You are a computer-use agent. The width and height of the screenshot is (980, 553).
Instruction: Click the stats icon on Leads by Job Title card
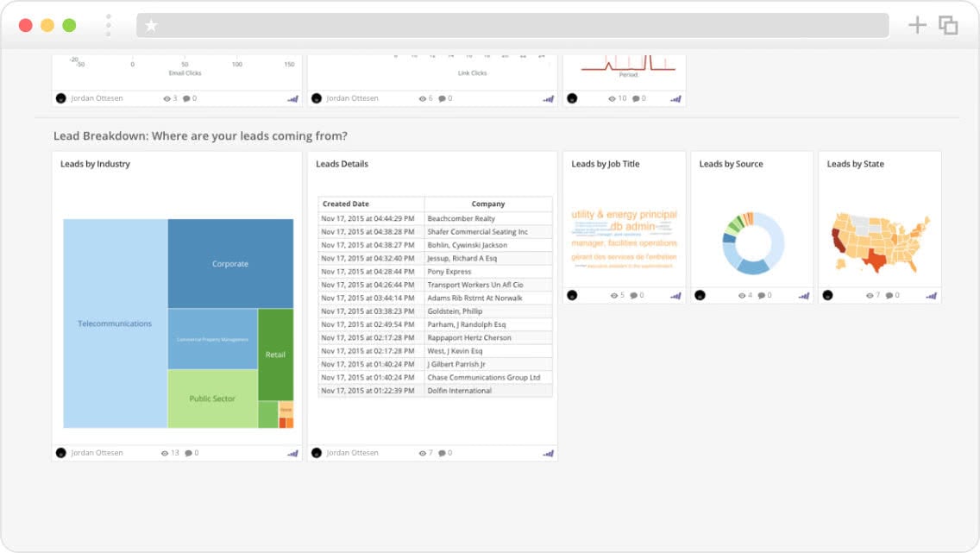[676, 295]
